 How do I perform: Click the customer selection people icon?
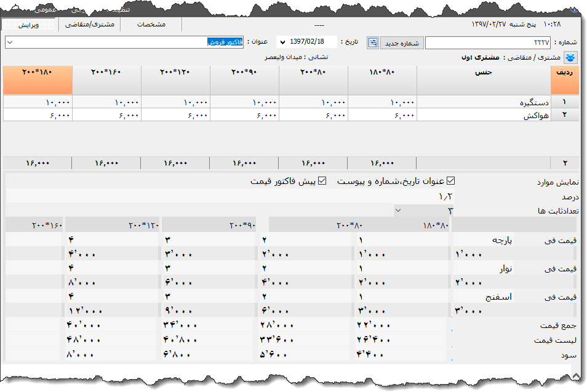572,58
